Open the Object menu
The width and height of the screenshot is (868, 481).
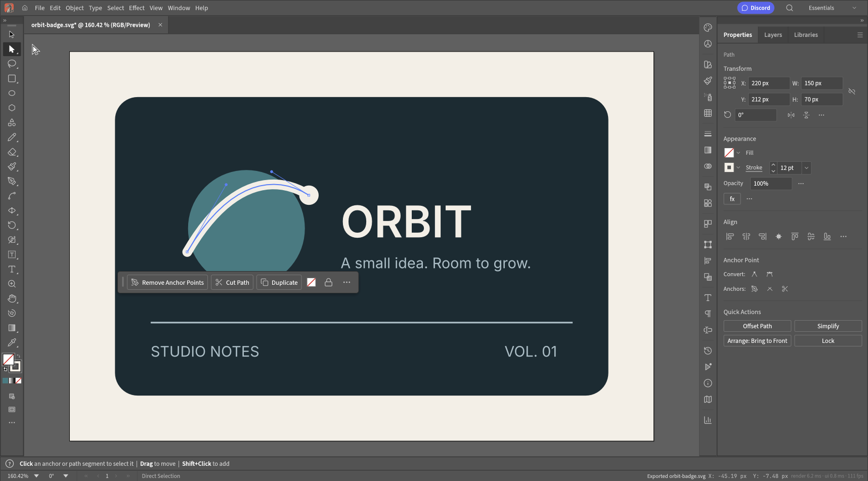click(74, 8)
